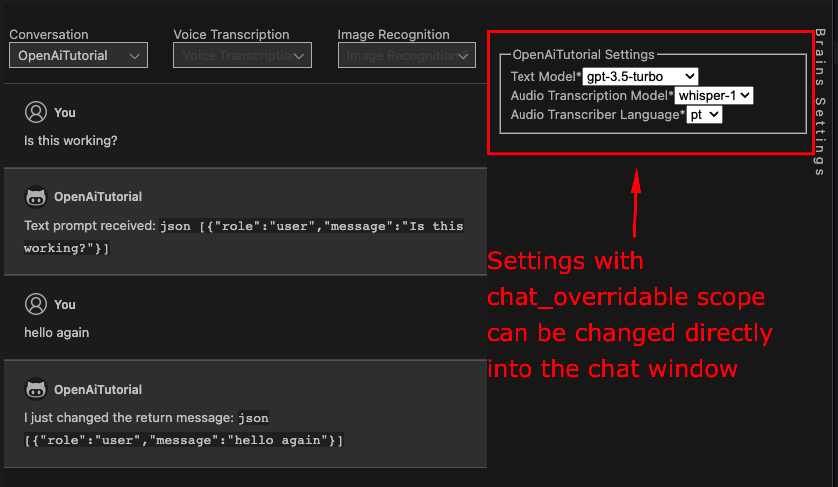Click the OpenAiTutorial bot avatar in last reply
The width and height of the screenshot is (838, 487).
click(36, 389)
